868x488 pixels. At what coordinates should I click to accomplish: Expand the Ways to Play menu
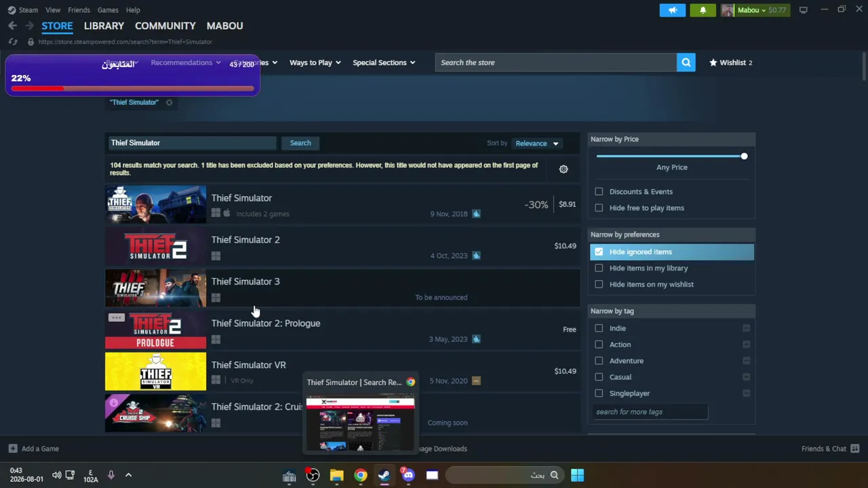pyautogui.click(x=315, y=62)
